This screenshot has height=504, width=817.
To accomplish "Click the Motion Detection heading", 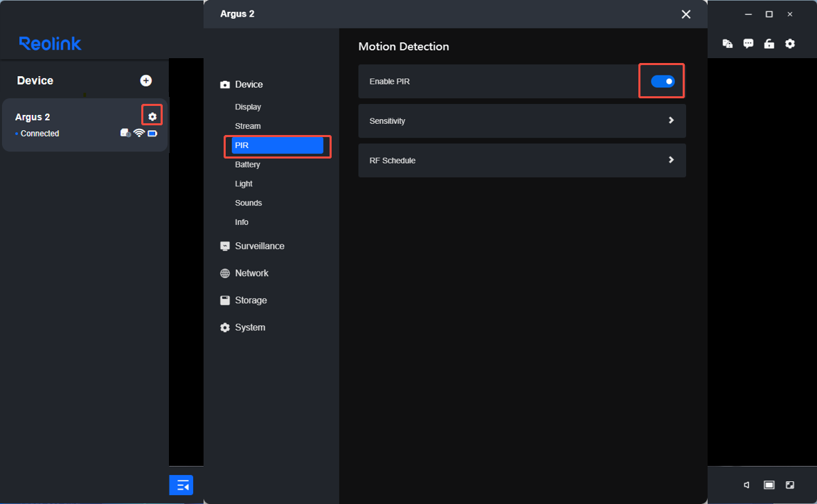I will [x=404, y=46].
